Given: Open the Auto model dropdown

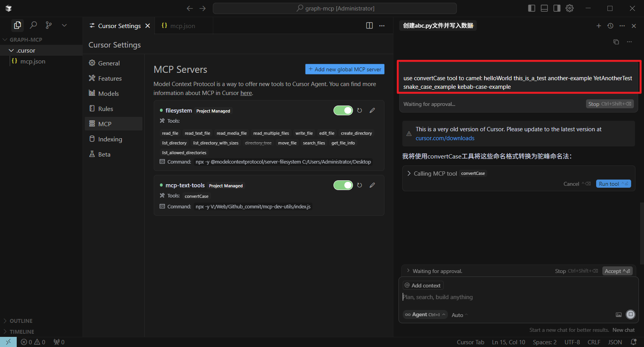Looking at the screenshot, I should [x=460, y=315].
